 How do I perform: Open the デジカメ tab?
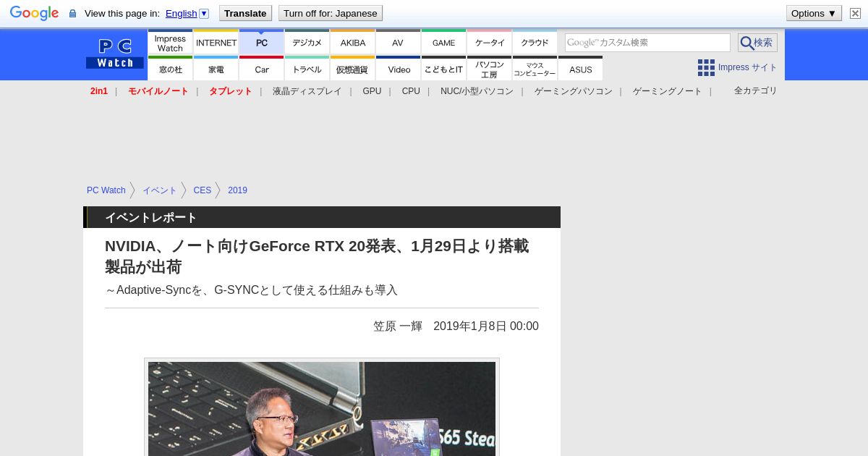point(307,42)
